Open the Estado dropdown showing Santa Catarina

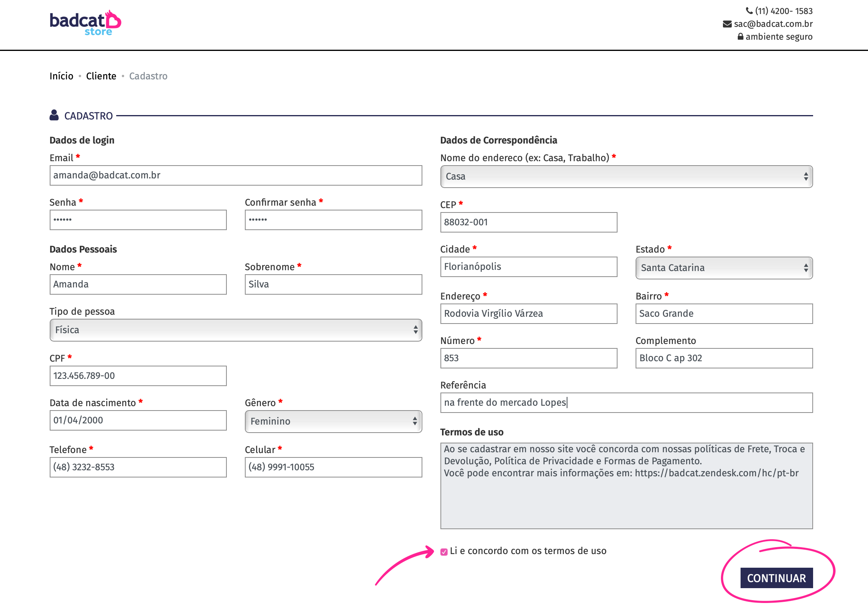point(724,268)
